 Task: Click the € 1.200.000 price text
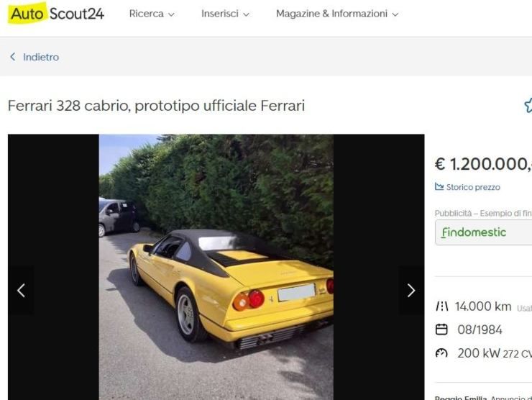click(x=483, y=164)
